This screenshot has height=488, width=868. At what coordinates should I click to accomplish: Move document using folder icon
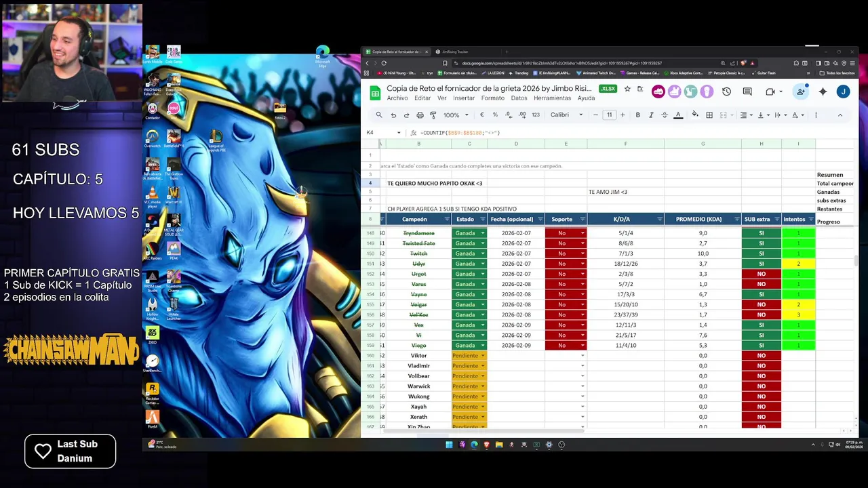point(640,89)
